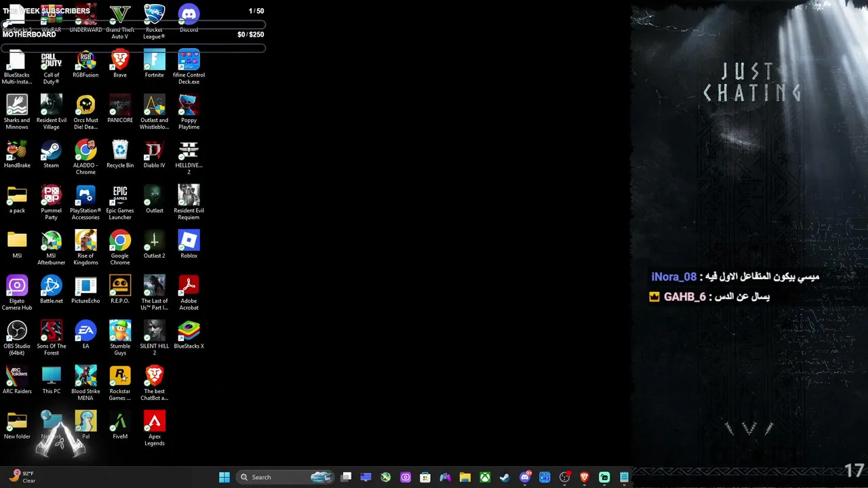The image size is (868, 488).
Task: Select the UNDERWARD desktop icon
Action: tap(85, 18)
